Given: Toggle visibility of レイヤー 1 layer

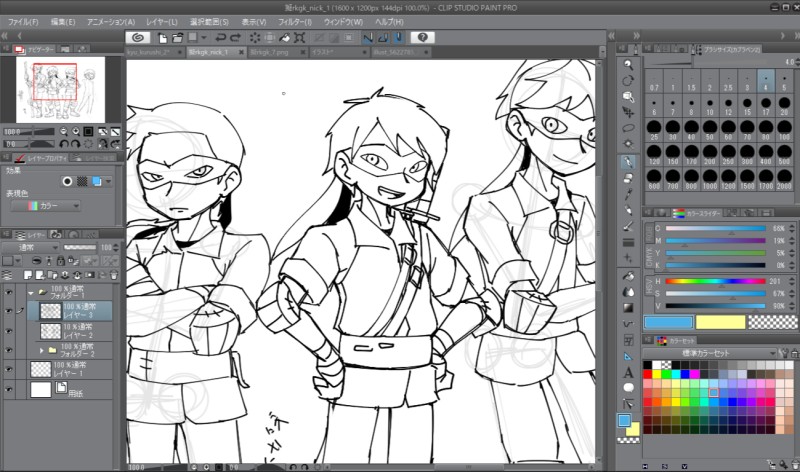Looking at the screenshot, I should (8, 369).
